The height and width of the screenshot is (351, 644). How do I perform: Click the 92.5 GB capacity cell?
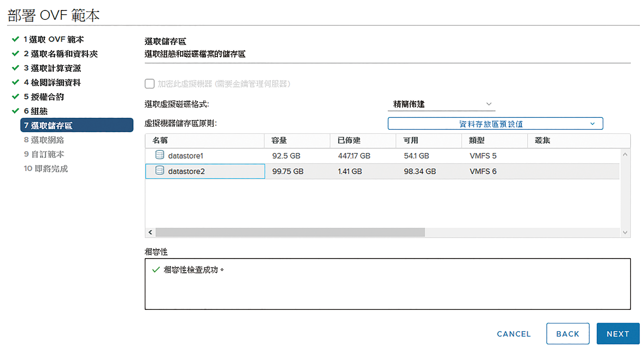(x=286, y=156)
